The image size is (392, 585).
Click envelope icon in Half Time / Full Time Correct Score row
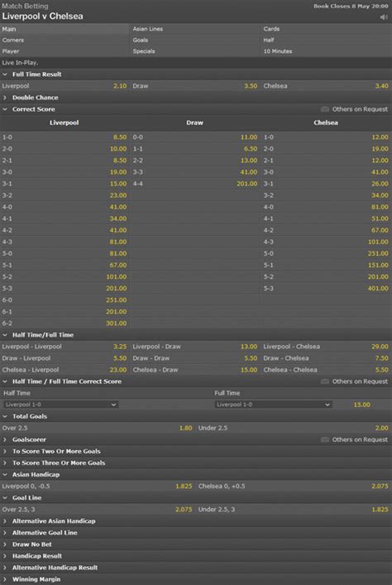click(x=325, y=381)
